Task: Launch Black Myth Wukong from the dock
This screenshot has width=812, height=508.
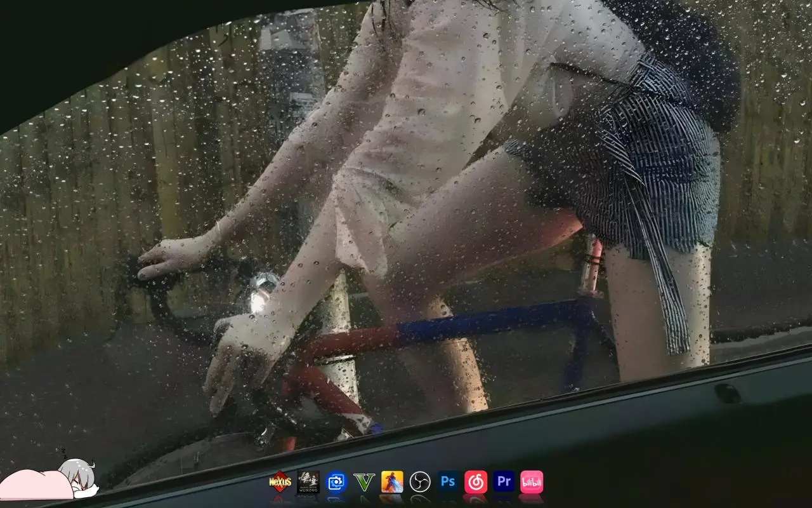Action: (x=308, y=482)
